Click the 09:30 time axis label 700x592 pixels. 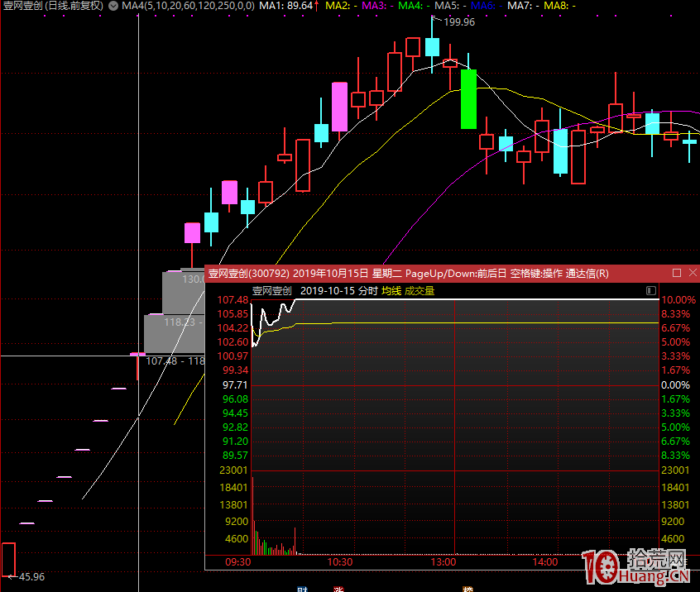(238, 561)
